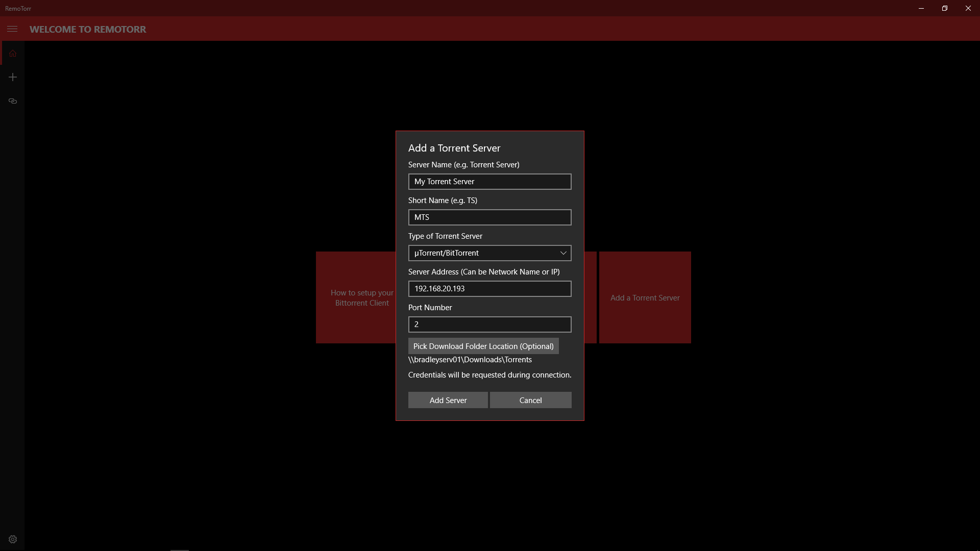Open settings gear in sidebar

pyautogui.click(x=13, y=539)
